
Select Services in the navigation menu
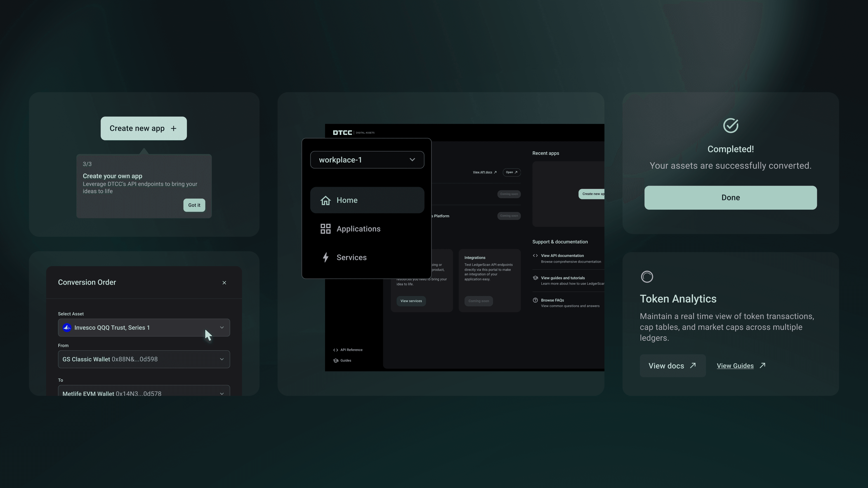pos(351,257)
